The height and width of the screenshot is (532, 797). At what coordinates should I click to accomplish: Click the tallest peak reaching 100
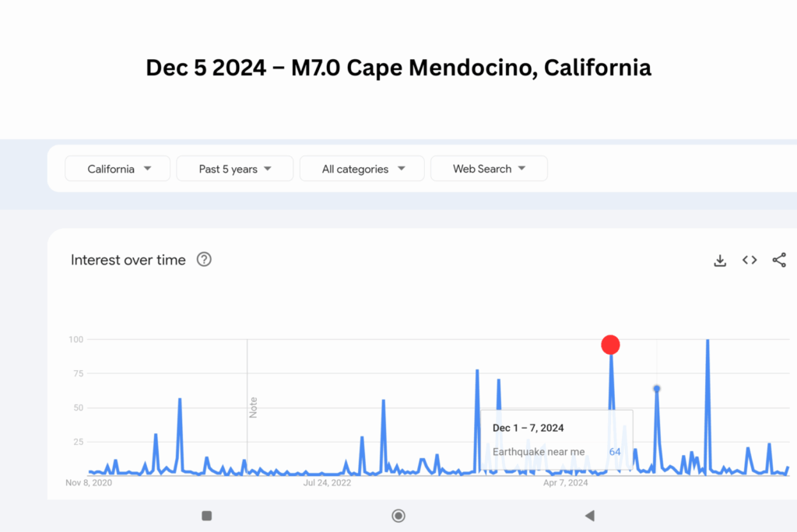click(707, 341)
